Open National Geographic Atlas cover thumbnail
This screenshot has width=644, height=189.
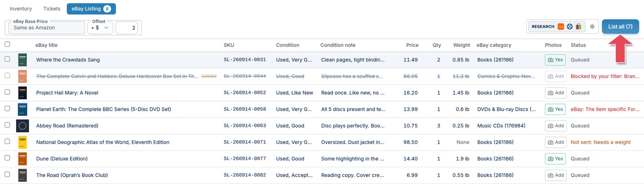pos(23,143)
